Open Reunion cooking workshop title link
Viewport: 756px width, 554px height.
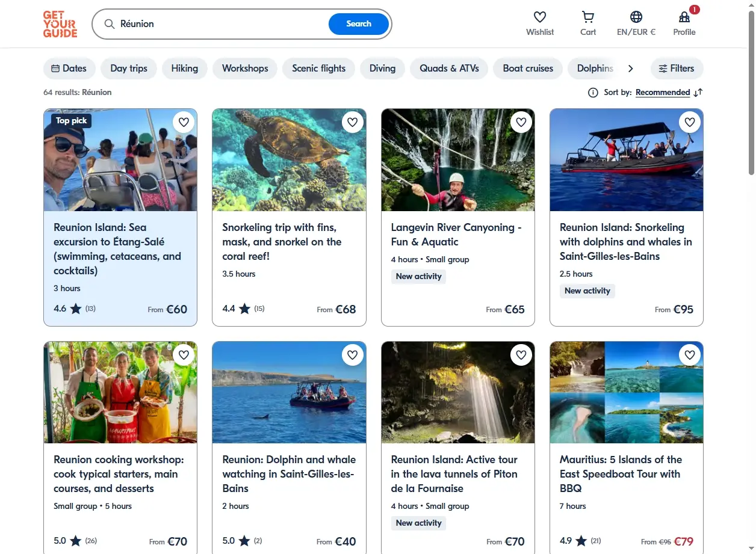click(x=119, y=474)
